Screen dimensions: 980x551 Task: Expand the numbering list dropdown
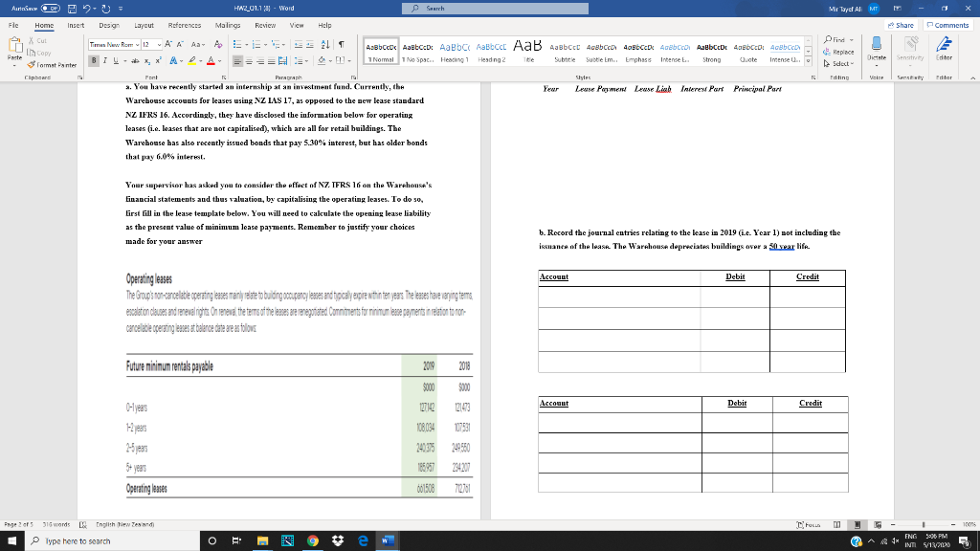pyautogui.click(x=266, y=44)
